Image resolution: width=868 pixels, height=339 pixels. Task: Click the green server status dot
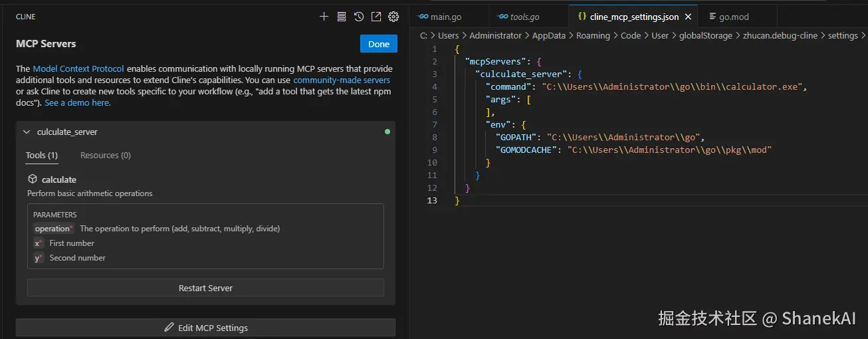387,132
